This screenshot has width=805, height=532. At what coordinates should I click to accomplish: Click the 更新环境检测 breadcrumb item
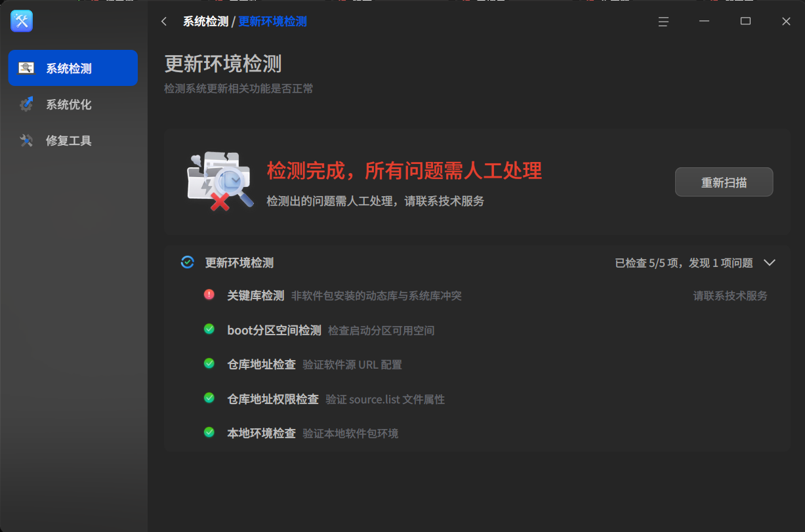click(x=272, y=22)
